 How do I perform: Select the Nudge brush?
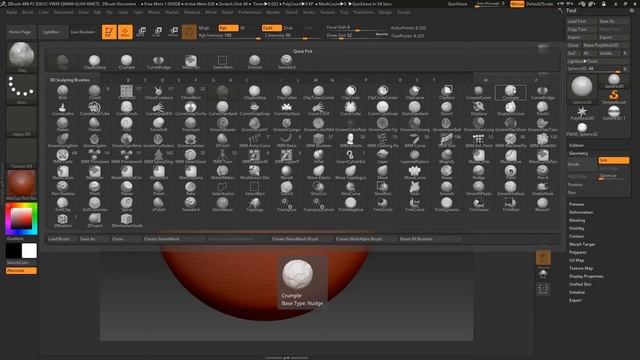(478, 172)
